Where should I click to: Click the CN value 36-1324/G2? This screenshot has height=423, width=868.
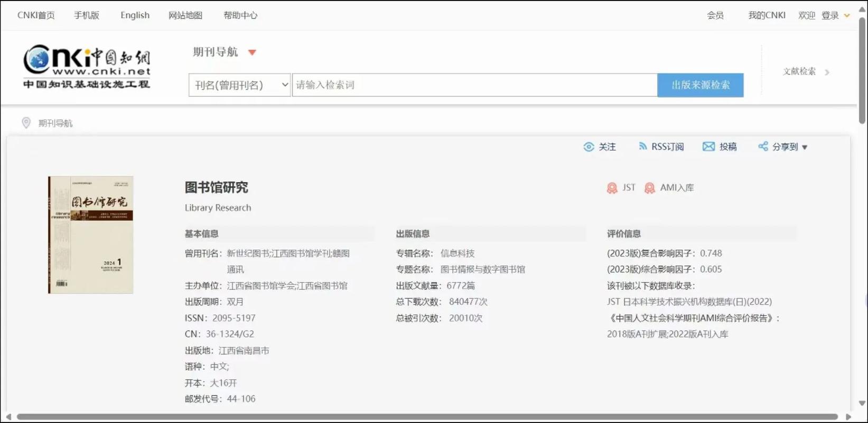(x=230, y=334)
